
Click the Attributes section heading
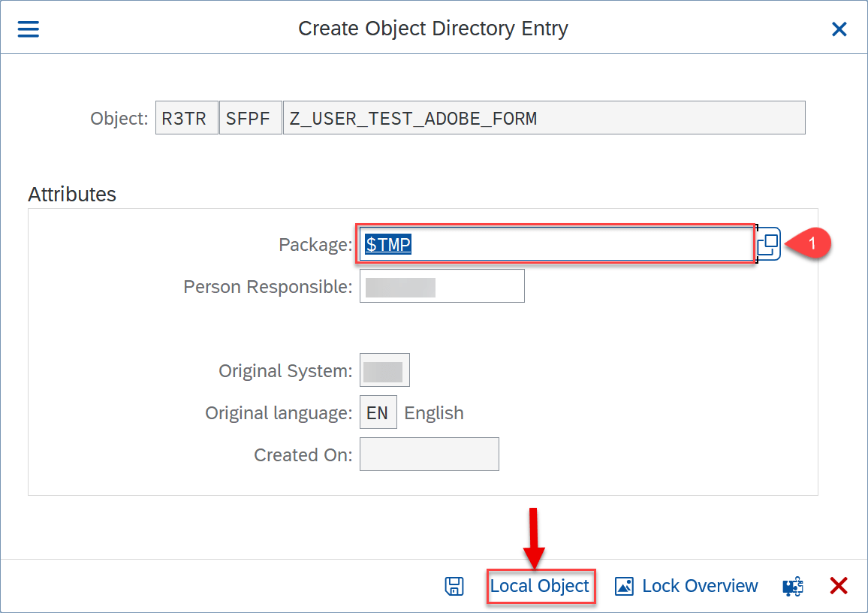point(72,195)
